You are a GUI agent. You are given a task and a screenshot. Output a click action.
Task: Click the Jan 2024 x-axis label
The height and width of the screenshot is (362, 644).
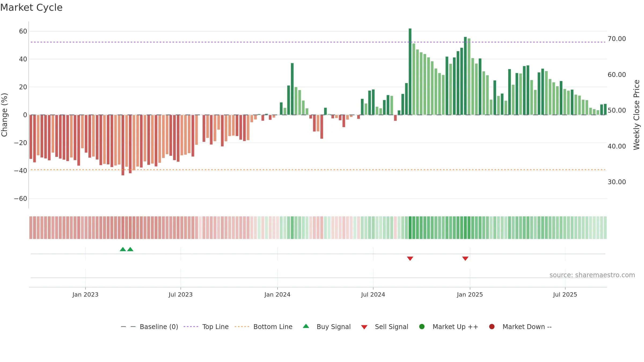(x=277, y=294)
